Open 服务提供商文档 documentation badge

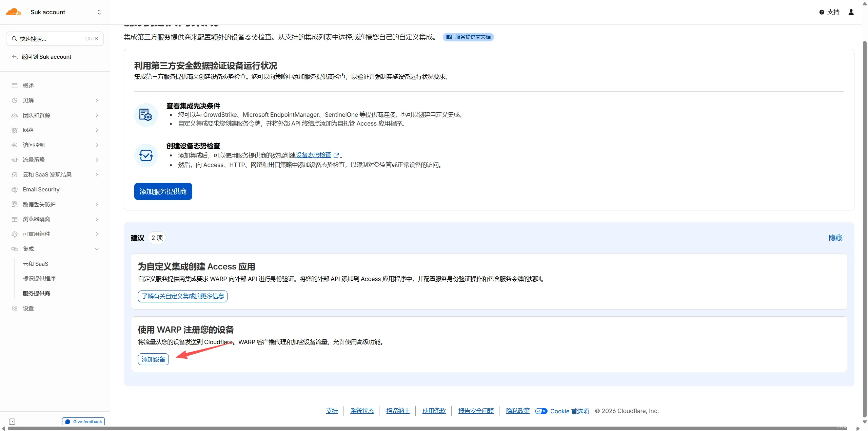468,37
